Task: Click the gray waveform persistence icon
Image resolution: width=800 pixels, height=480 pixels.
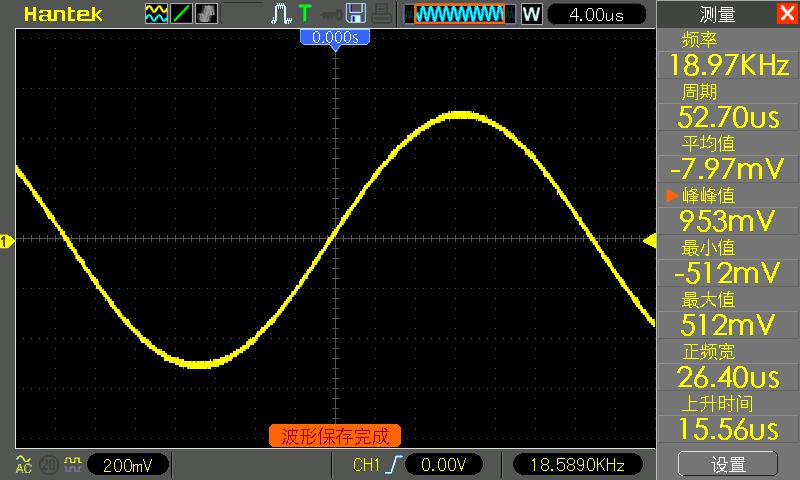Action: pyautogui.click(x=206, y=14)
